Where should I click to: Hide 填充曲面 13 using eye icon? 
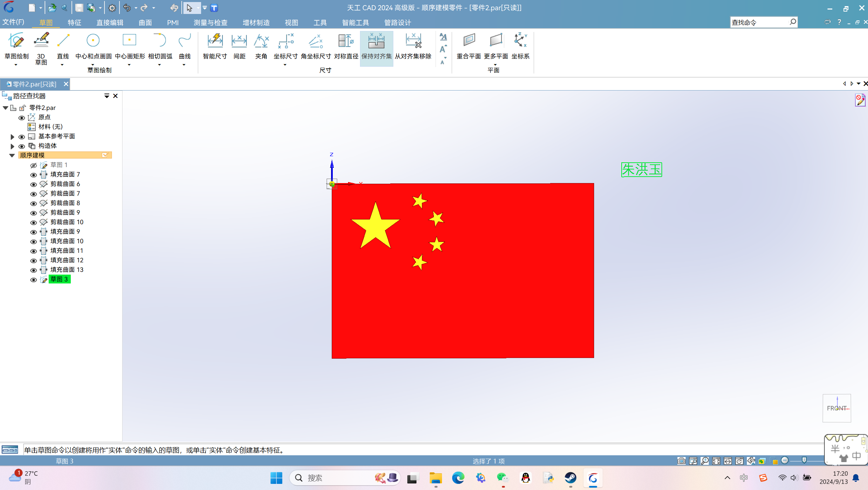pos(33,270)
